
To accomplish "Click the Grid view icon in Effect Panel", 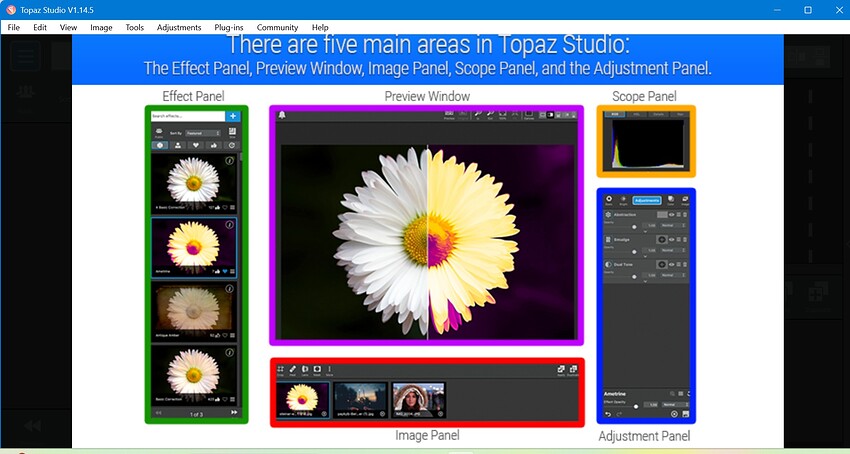I will pos(233,132).
